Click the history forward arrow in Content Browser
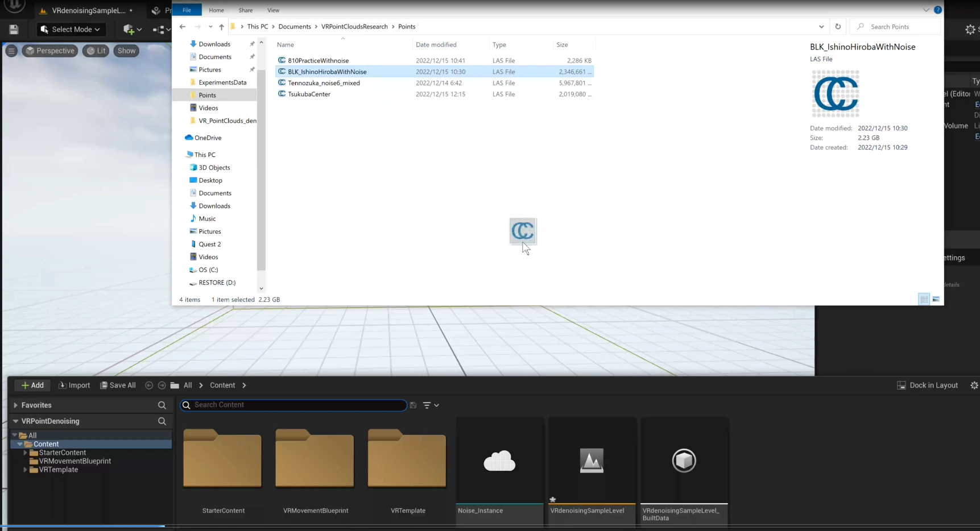980x531 pixels. 162,385
